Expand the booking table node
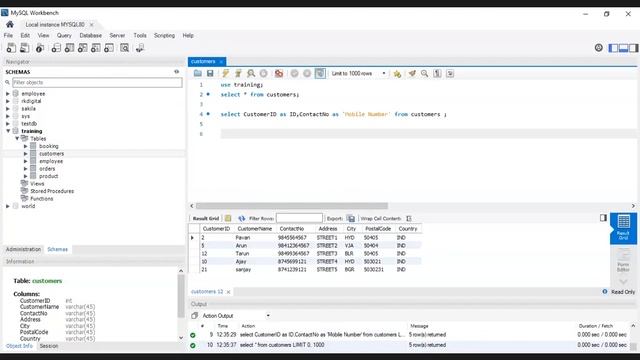 [x=25, y=146]
